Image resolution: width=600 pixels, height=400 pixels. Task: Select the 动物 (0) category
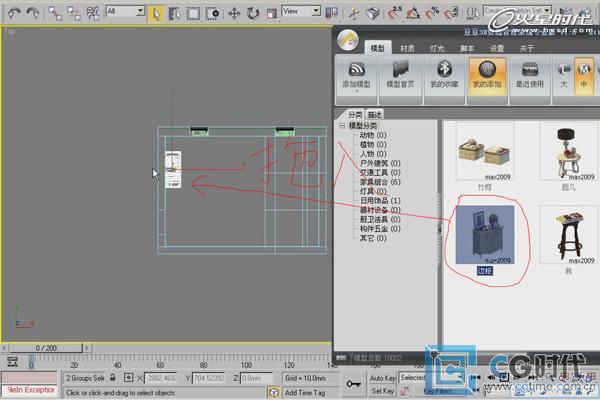coord(373,135)
